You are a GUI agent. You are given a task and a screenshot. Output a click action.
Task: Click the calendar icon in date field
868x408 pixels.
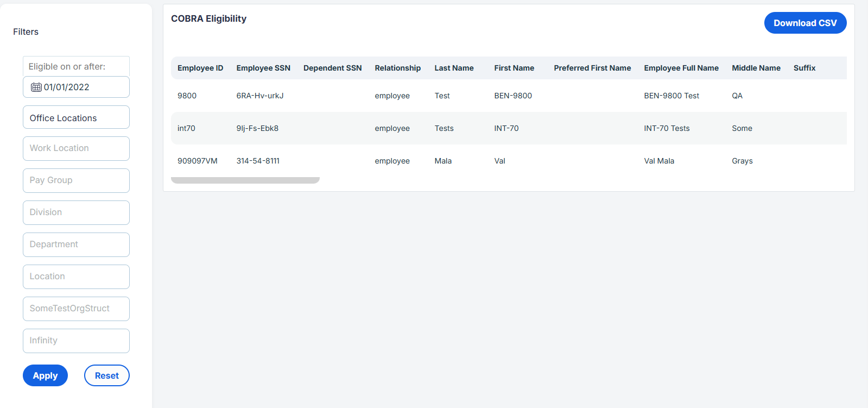click(x=36, y=87)
